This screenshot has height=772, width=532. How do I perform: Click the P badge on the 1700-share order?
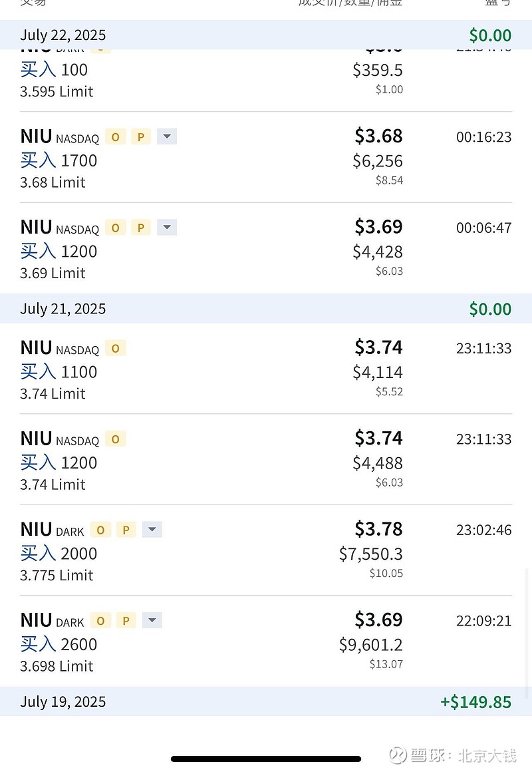pyautogui.click(x=140, y=137)
